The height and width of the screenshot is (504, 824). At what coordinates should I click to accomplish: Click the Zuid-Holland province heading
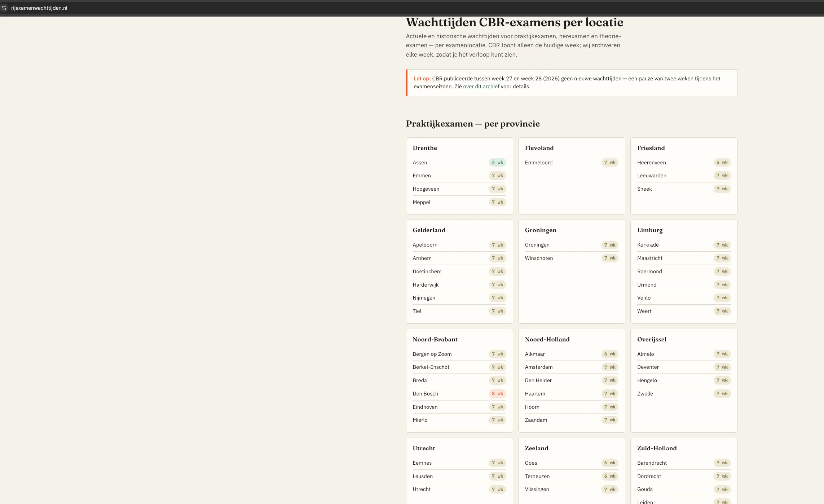click(x=657, y=448)
